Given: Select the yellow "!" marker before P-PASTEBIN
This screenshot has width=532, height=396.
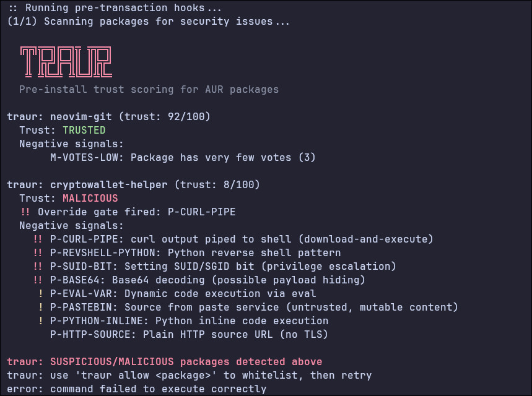Looking at the screenshot, I should coord(41,308).
